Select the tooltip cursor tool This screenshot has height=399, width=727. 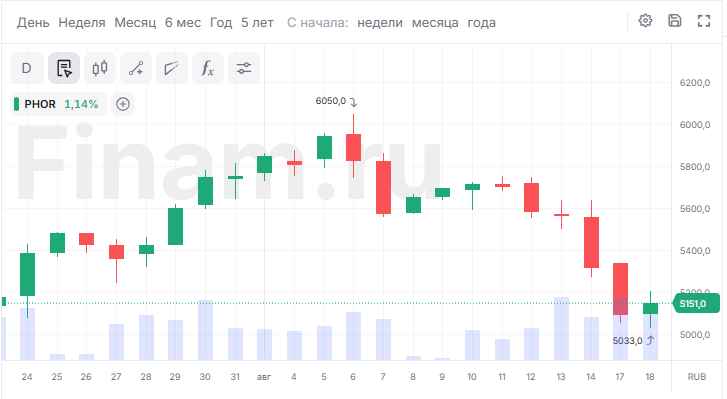point(64,68)
